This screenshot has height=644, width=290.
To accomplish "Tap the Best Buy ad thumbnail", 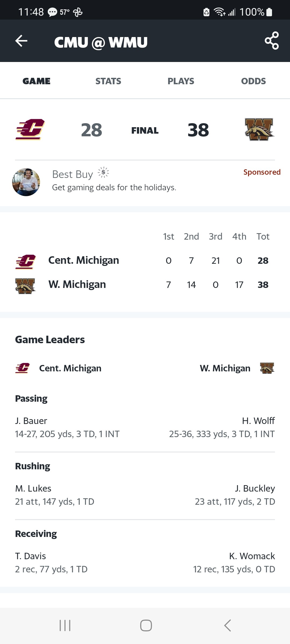I will pos(26,182).
